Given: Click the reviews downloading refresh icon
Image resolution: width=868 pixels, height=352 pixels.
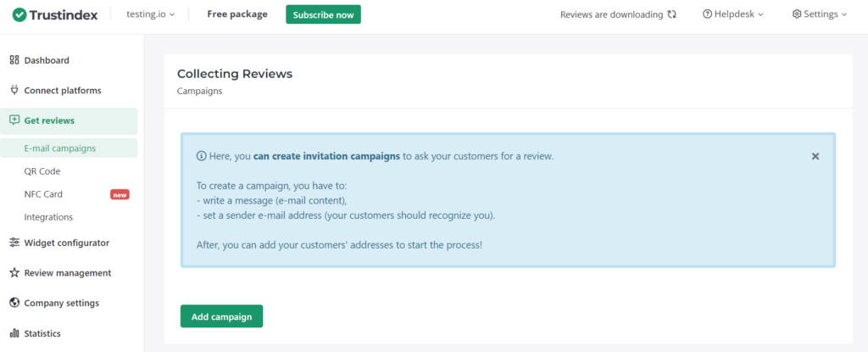Looking at the screenshot, I should (x=672, y=14).
